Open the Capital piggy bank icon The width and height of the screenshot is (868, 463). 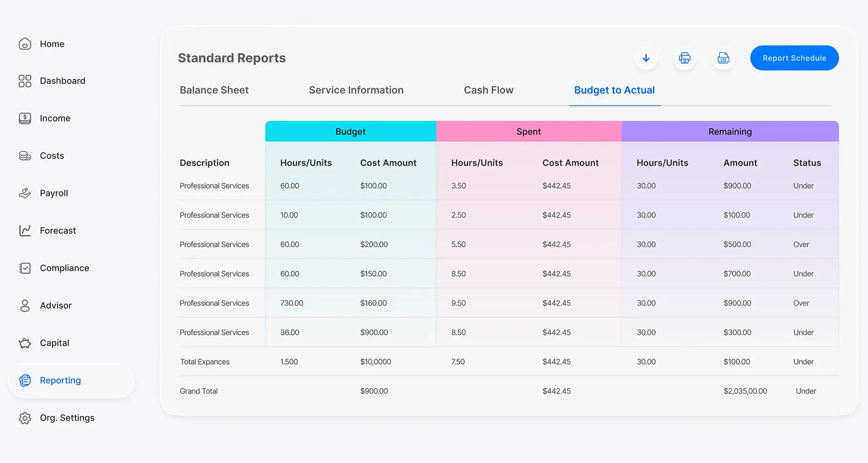click(25, 343)
